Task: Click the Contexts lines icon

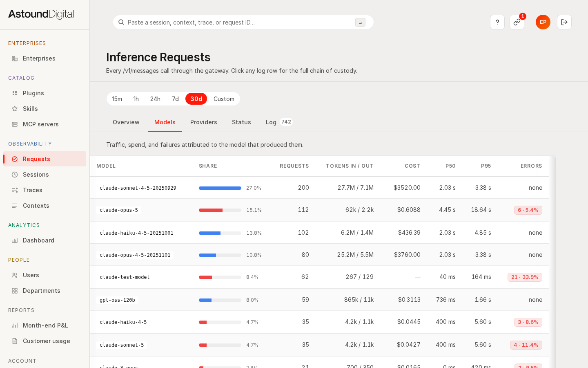Action: point(15,206)
